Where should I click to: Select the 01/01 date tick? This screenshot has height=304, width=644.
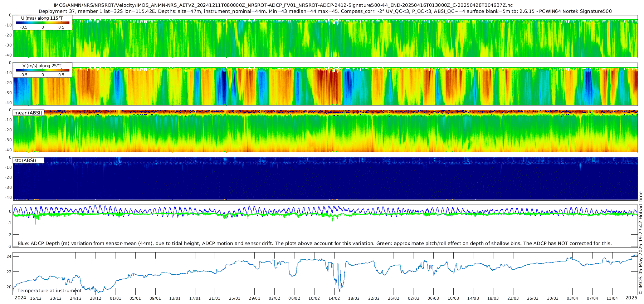point(115,298)
